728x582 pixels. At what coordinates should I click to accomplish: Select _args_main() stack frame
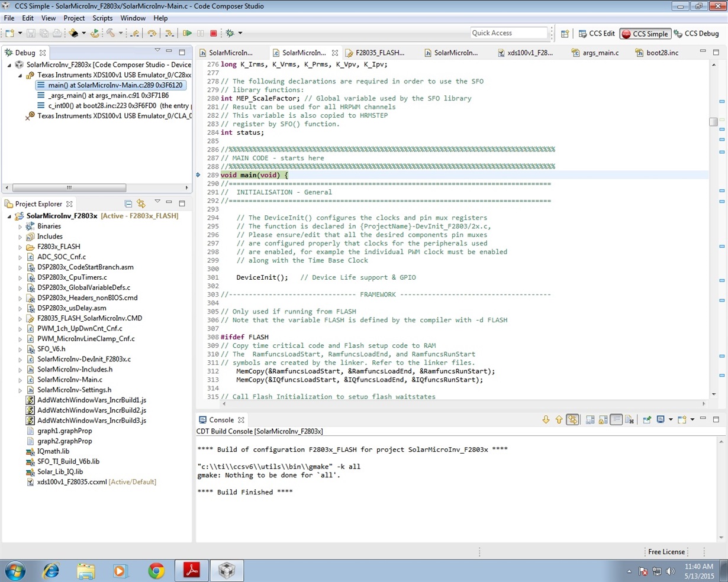click(103, 95)
